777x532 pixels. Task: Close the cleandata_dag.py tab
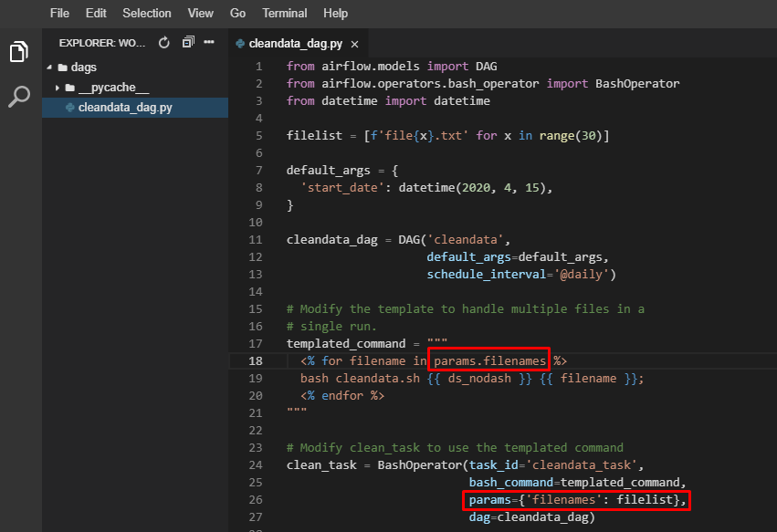(355, 44)
